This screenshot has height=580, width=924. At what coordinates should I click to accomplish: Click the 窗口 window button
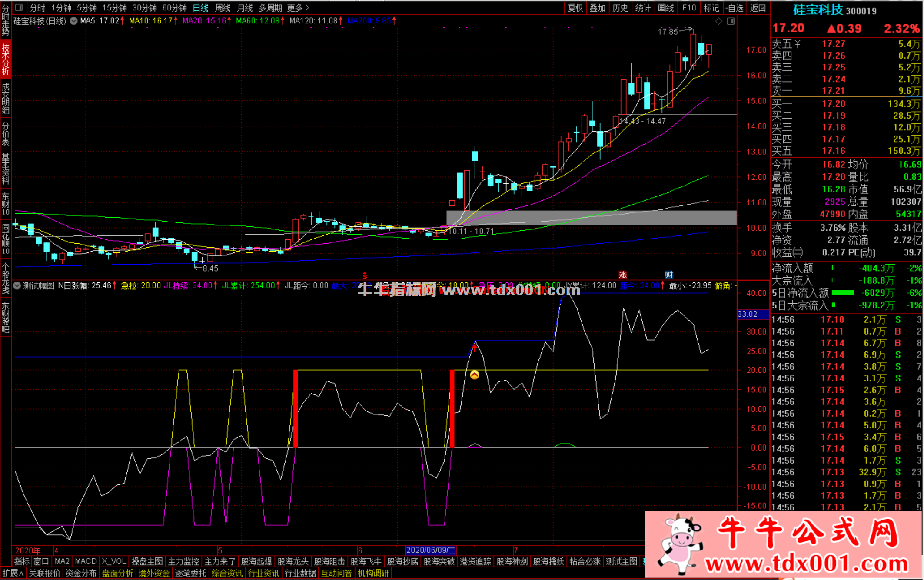(41, 561)
